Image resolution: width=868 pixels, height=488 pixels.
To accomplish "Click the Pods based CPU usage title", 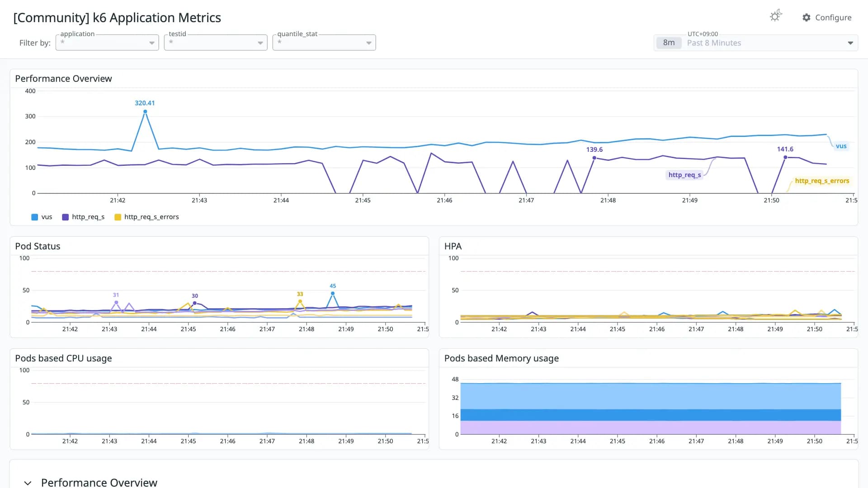I will [x=63, y=358].
